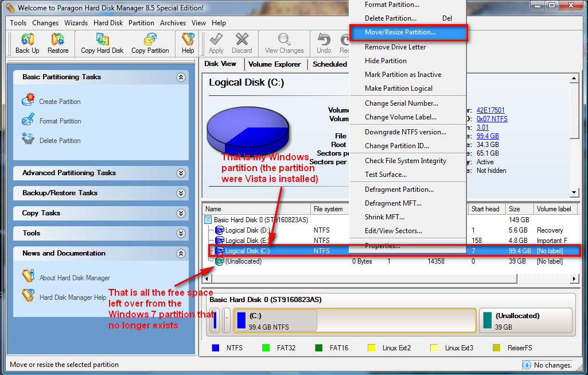Image resolution: width=588 pixels, height=375 pixels.
Task: Click the Delete Partition task icon
Action: click(x=28, y=139)
